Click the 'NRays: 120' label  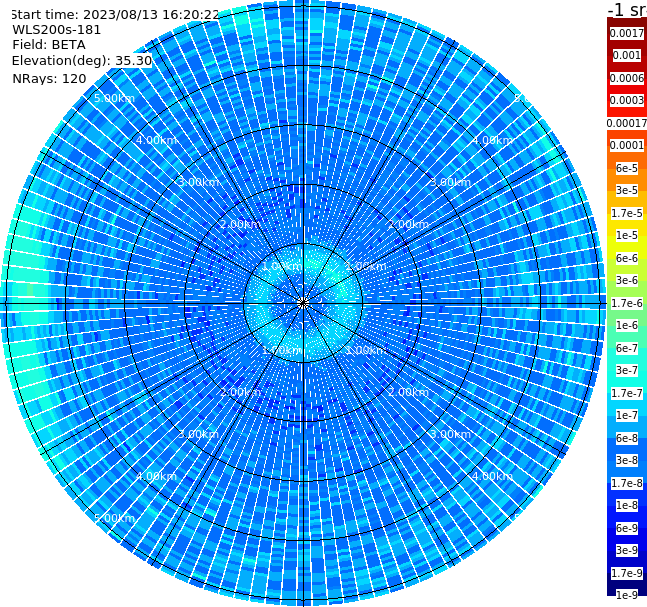pyautogui.click(x=49, y=78)
